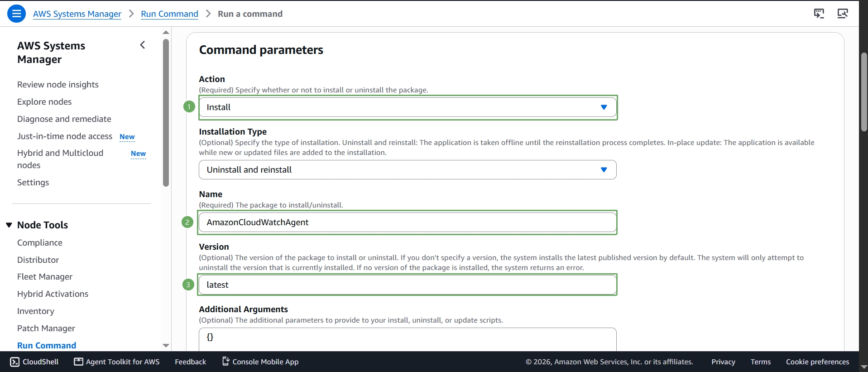The height and width of the screenshot is (372, 868).
Task: Select Run Command in the sidebar
Action: pyautogui.click(x=47, y=346)
